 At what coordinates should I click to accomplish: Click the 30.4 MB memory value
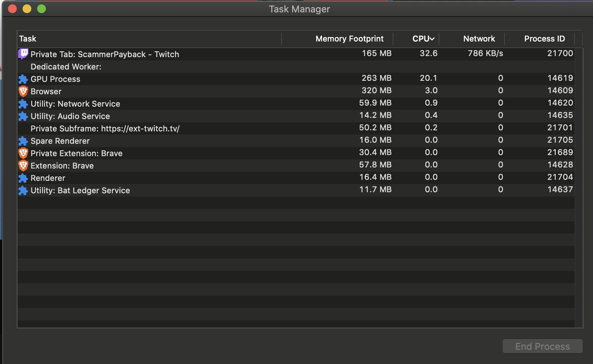point(375,152)
